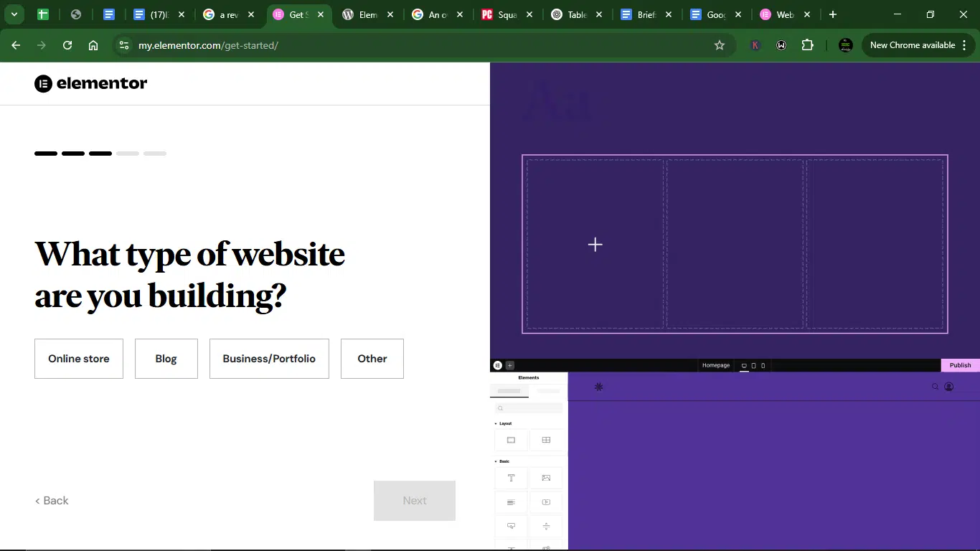Click the search icon in preview header

(936, 387)
